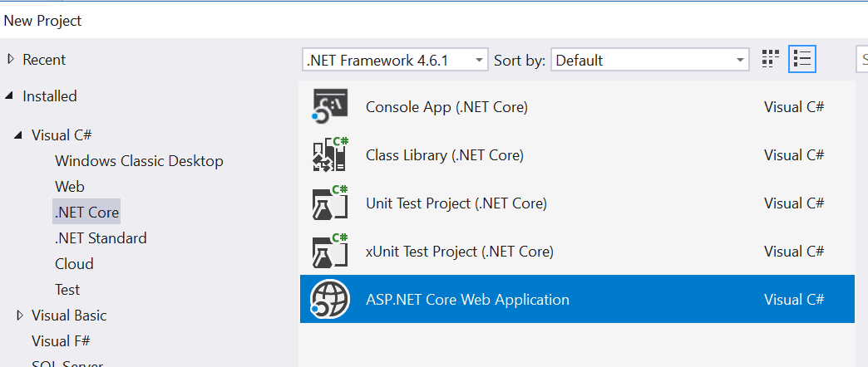Click the xUnit Test Project template icon
The image size is (868, 367).
(x=329, y=251)
